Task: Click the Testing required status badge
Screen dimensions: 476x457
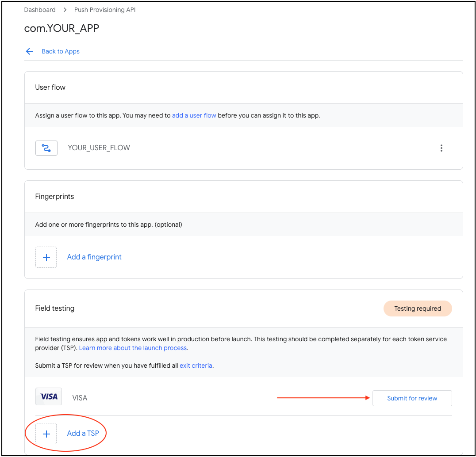Action: pos(418,308)
